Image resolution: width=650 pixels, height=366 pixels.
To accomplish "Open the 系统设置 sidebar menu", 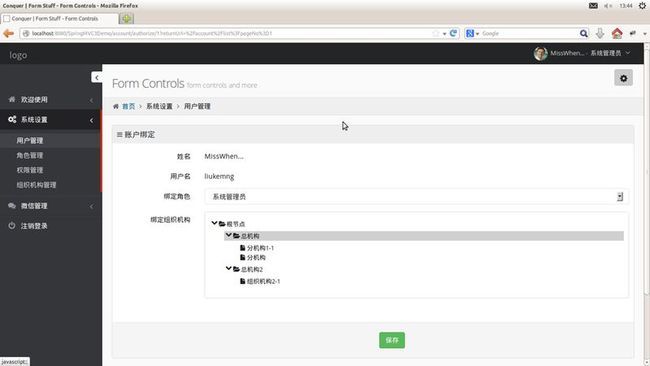I will coord(51,119).
